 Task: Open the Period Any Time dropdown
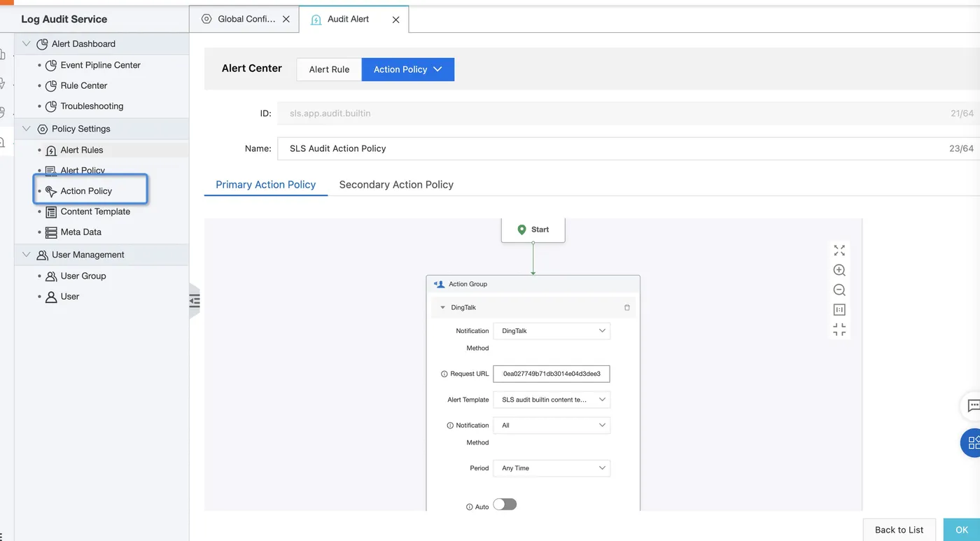click(x=552, y=468)
